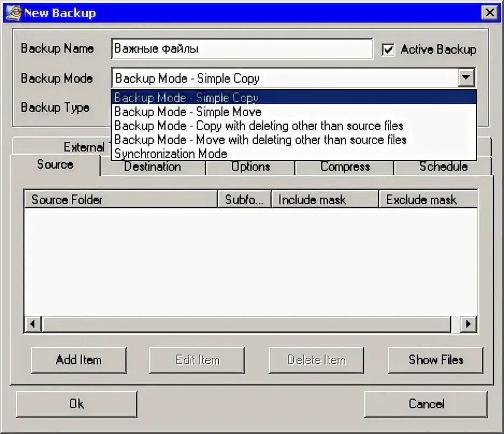Screen dimensions: 504x434
Task: Pick Copy with deleting other than source files
Action: (293, 126)
